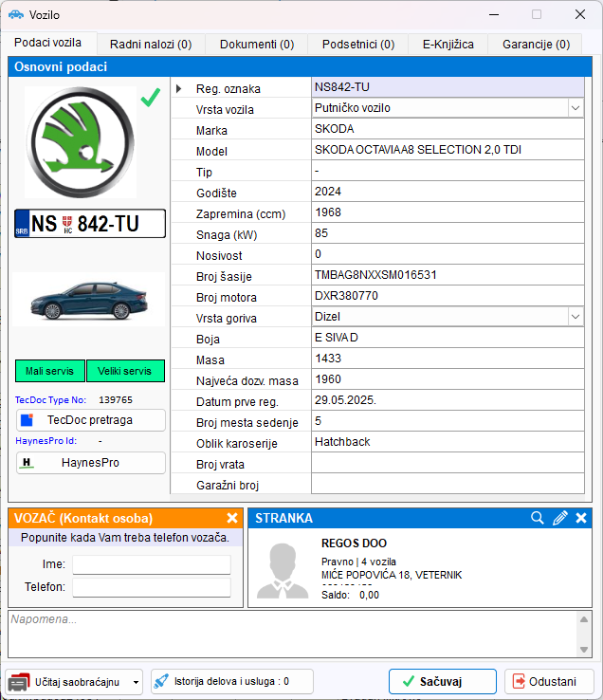Click the Mali servis button

(x=49, y=371)
